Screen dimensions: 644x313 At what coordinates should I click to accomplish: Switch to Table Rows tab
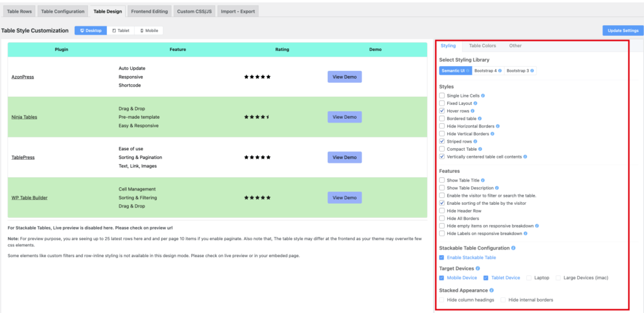[19, 11]
